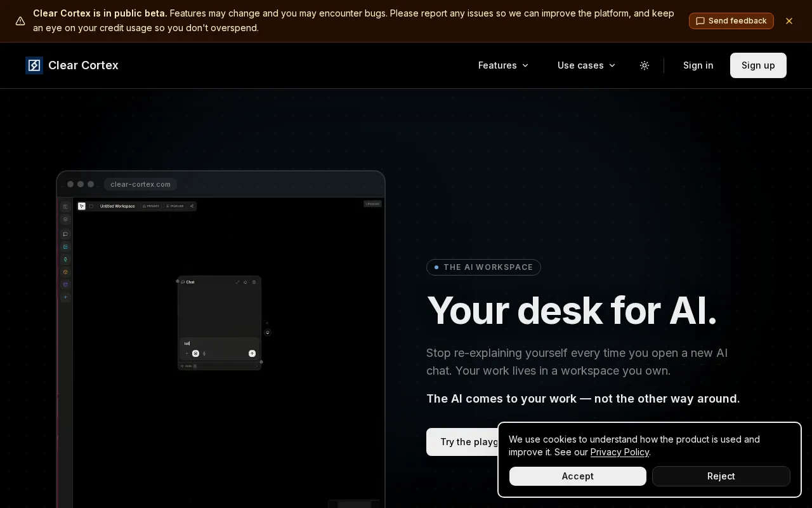Open the layers icon in preview sidebar
This screenshot has height=508, width=812.
tap(65, 219)
